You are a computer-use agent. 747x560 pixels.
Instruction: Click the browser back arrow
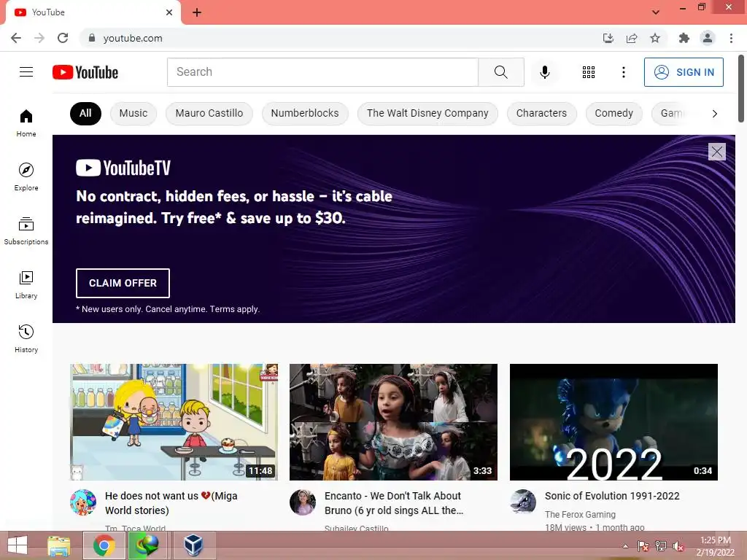click(x=16, y=38)
